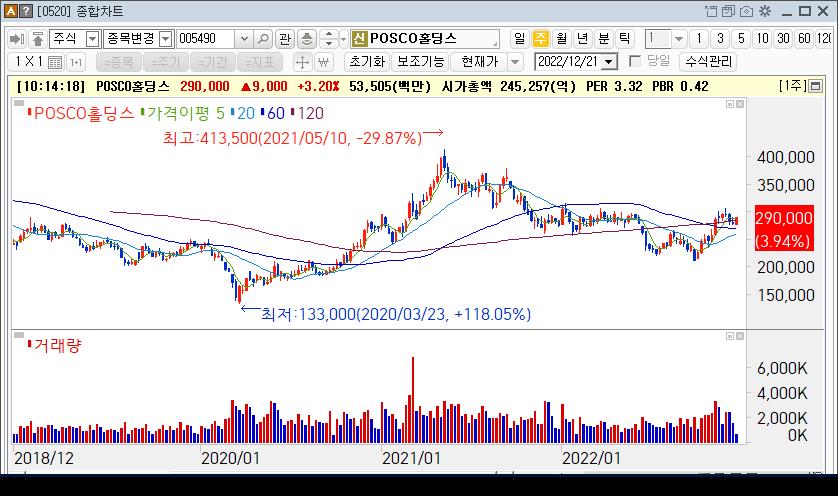
Task: Click the =종목 sync button
Action: [119, 63]
